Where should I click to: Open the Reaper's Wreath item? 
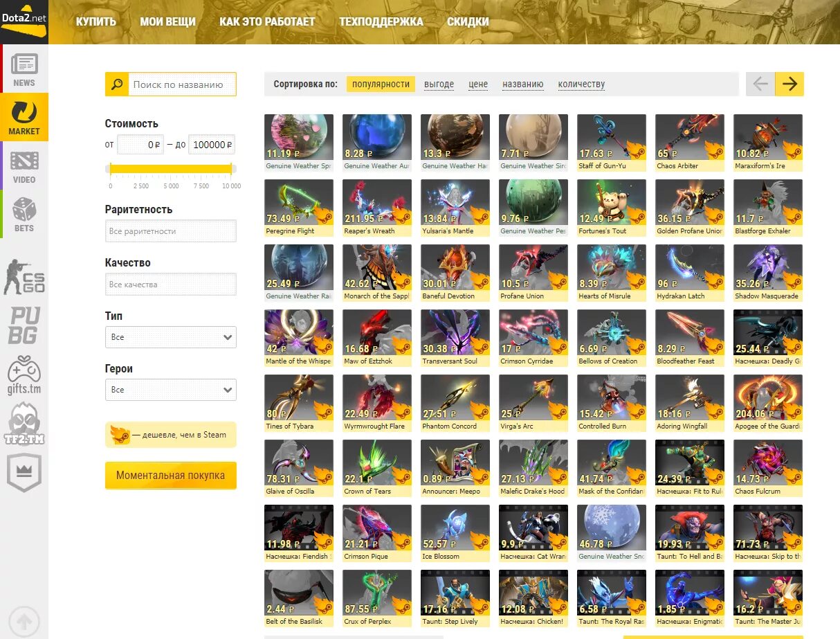coord(377,208)
